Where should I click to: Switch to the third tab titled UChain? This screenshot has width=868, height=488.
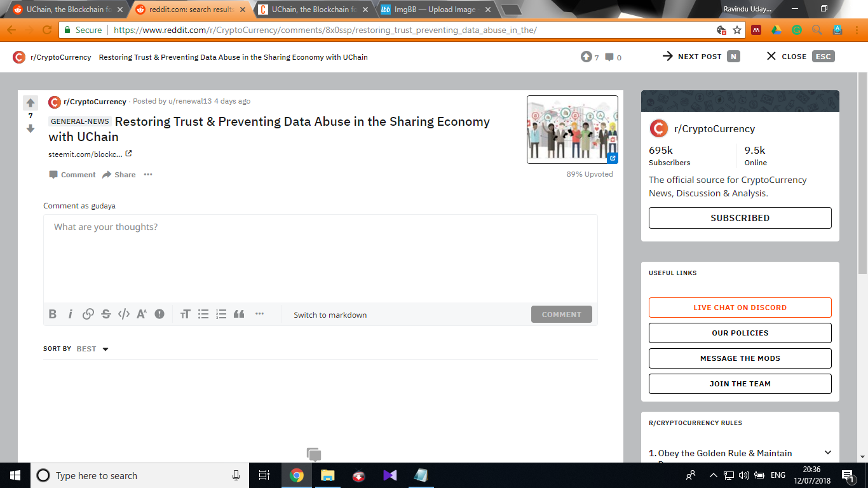coord(312,10)
